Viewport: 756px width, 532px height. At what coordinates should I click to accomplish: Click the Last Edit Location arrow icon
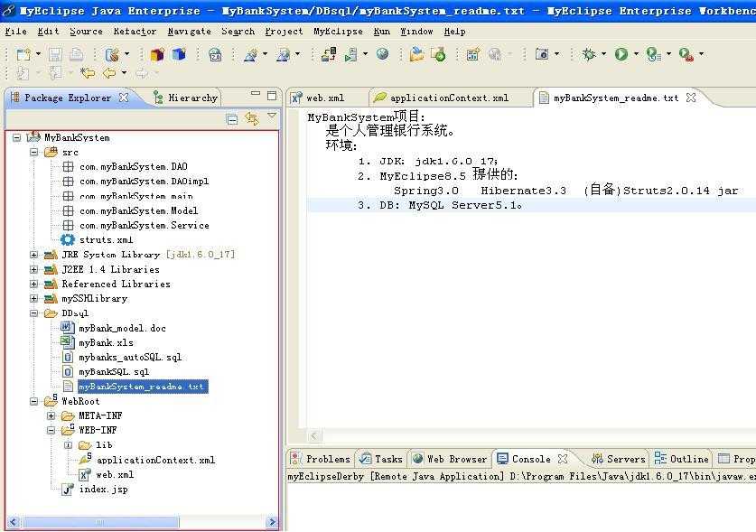pos(88,73)
